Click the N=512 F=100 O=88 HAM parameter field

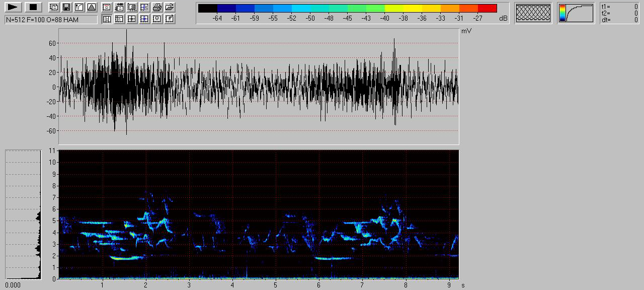[51, 19]
